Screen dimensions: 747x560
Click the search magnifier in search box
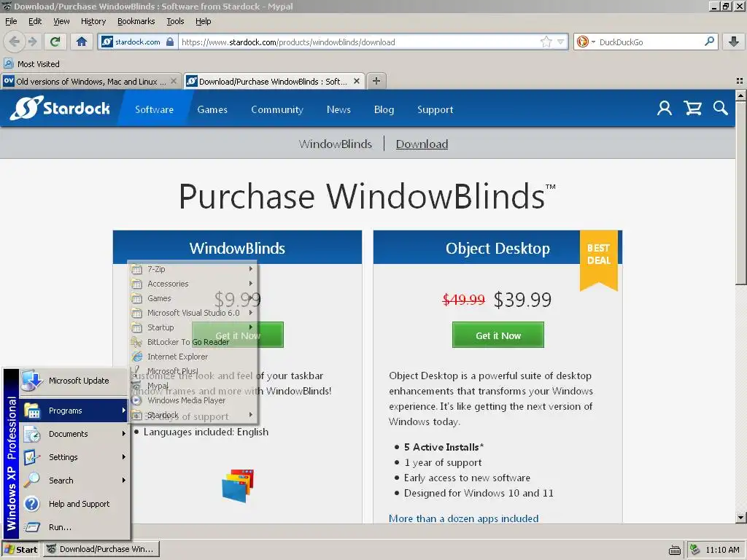pos(709,42)
